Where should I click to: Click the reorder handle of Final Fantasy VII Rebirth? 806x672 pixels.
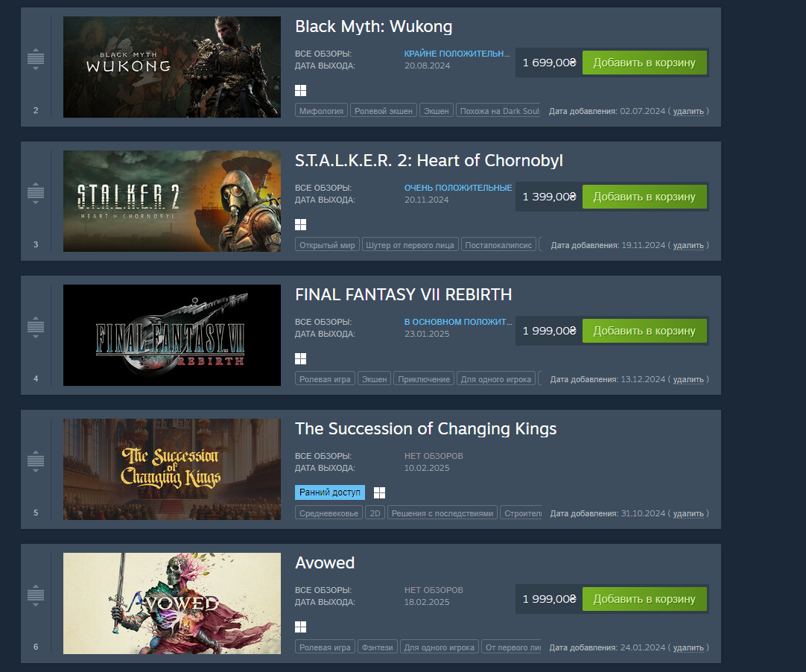36,327
